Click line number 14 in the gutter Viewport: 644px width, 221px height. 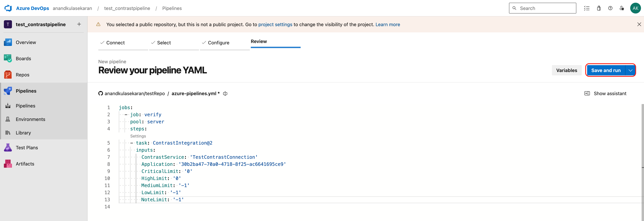(107, 207)
